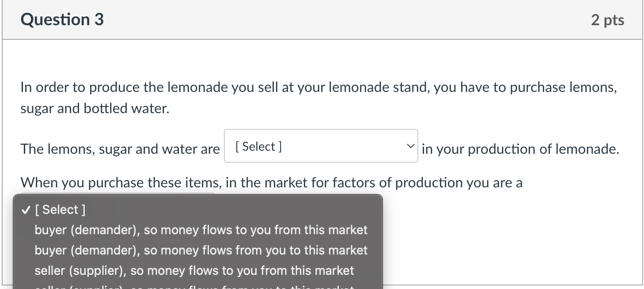Expand the answer dropdown after 'lemons, sugar and water are'
Screen dimensions: 644x289
pyautogui.click(x=320, y=146)
